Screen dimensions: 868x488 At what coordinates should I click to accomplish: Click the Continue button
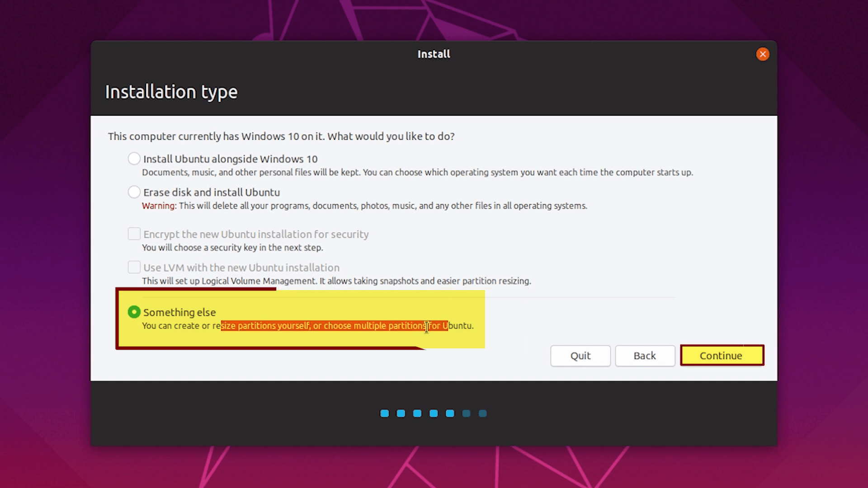pos(722,356)
